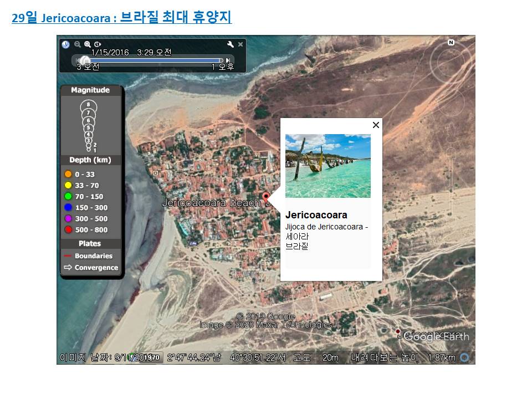
Task: Click the green 70 - 150 depth swatch
Action: [68, 196]
